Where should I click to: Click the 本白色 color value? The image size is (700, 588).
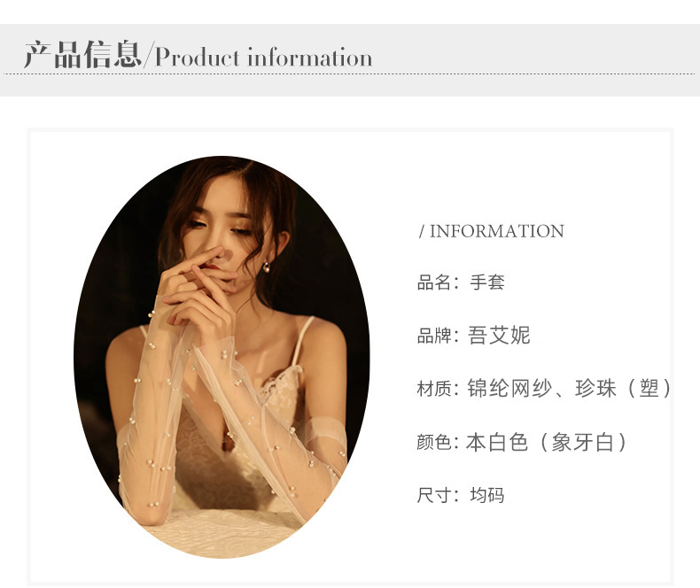[x=497, y=442]
